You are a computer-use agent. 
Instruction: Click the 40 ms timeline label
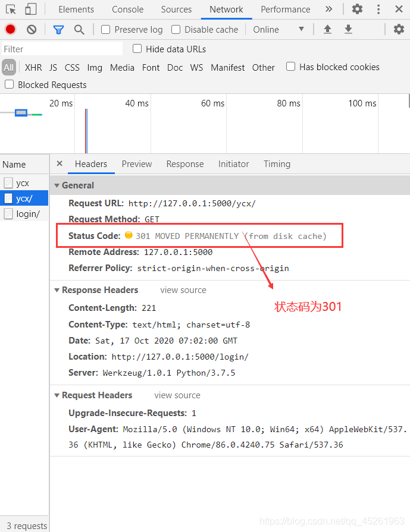[x=137, y=103]
